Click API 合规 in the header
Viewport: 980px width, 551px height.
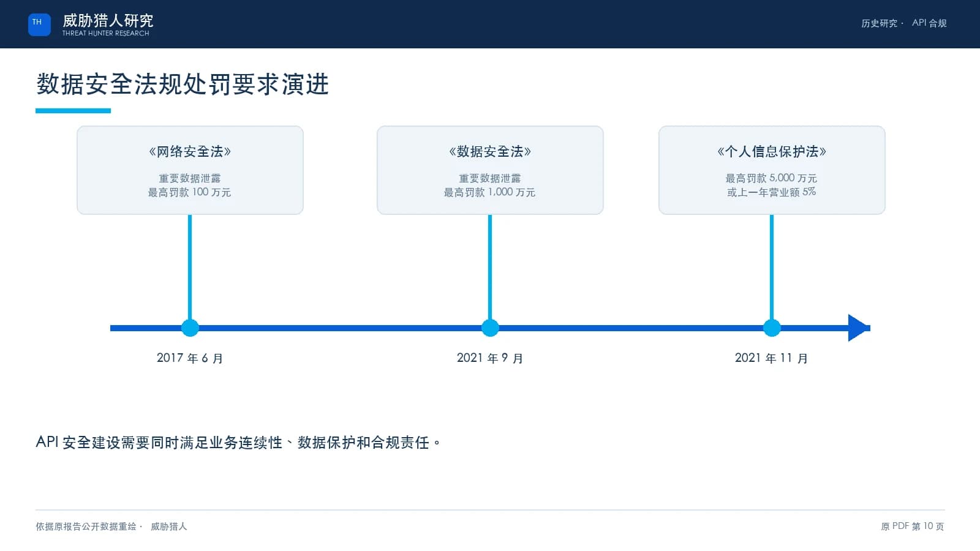929,23
